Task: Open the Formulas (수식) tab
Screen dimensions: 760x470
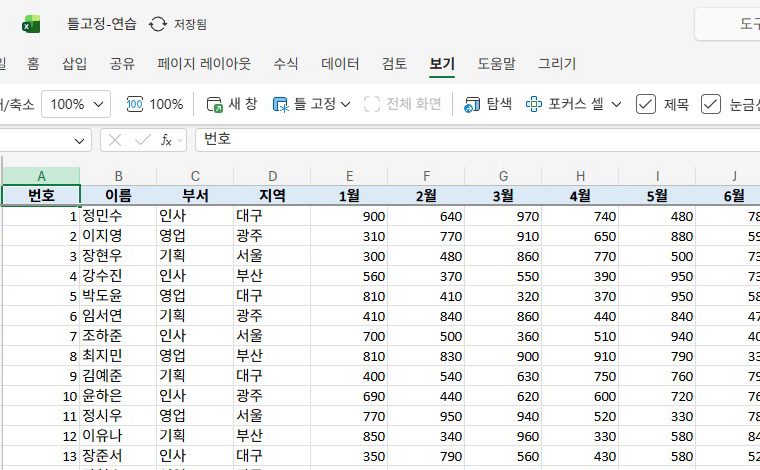Action: pyautogui.click(x=286, y=63)
